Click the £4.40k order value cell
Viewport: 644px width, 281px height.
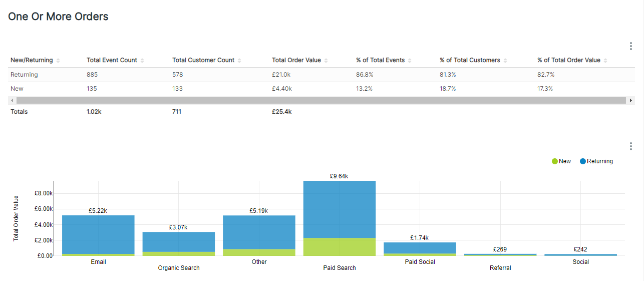click(282, 89)
